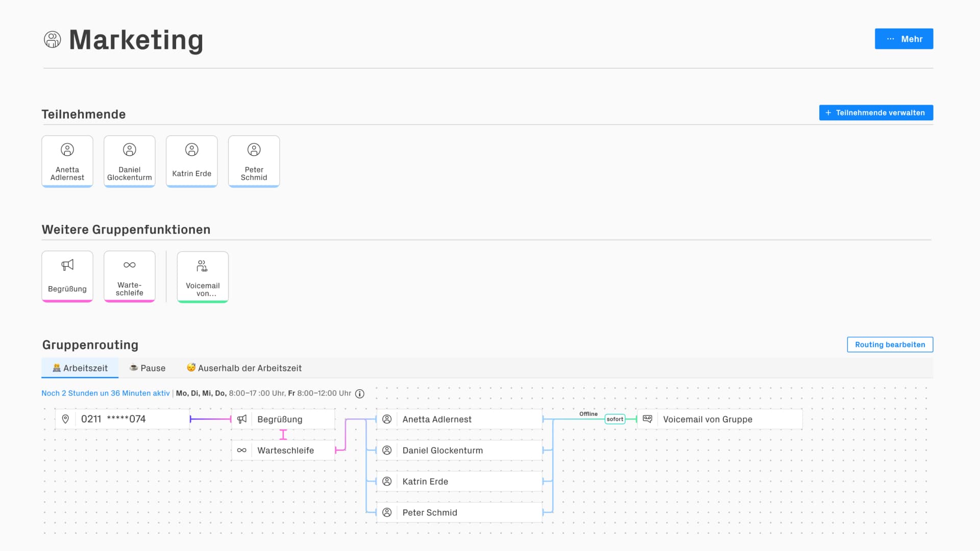Click phone number 0211 *****074 node
Viewport: 980px width, 551px height.
coord(122,419)
